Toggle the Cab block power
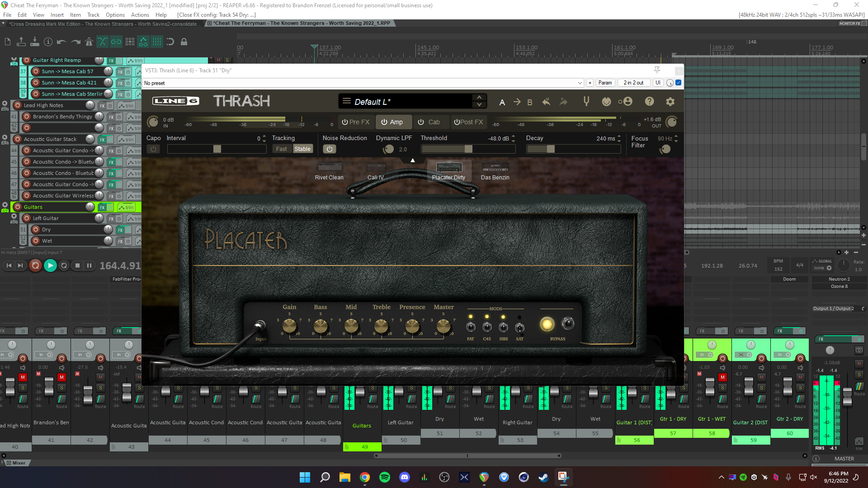The height and width of the screenshot is (488, 868). [421, 122]
